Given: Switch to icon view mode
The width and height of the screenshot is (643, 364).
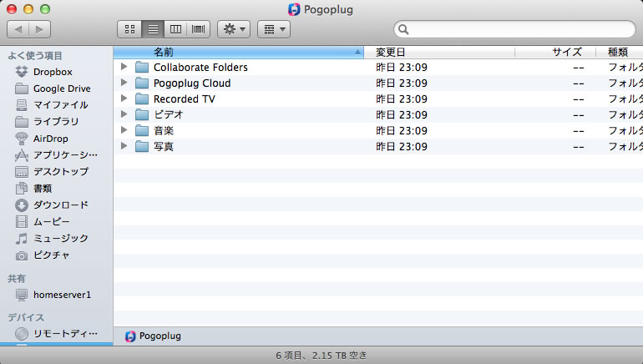Looking at the screenshot, I should [x=129, y=29].
